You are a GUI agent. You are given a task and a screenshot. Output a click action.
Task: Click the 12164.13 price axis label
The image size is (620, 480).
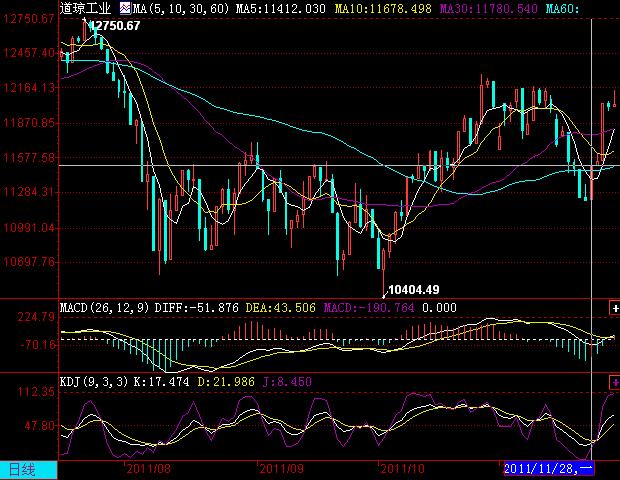pyautogui.click(x=30, y=88)
